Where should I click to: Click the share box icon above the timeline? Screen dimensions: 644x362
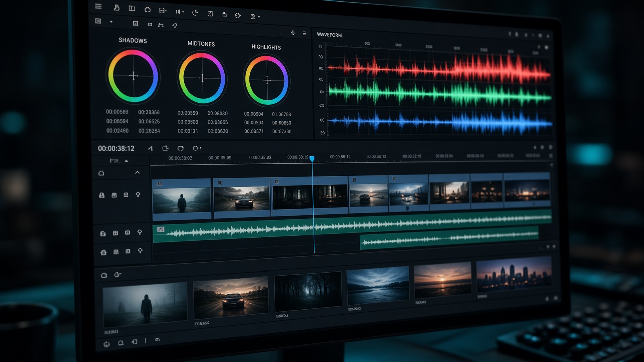165,148
